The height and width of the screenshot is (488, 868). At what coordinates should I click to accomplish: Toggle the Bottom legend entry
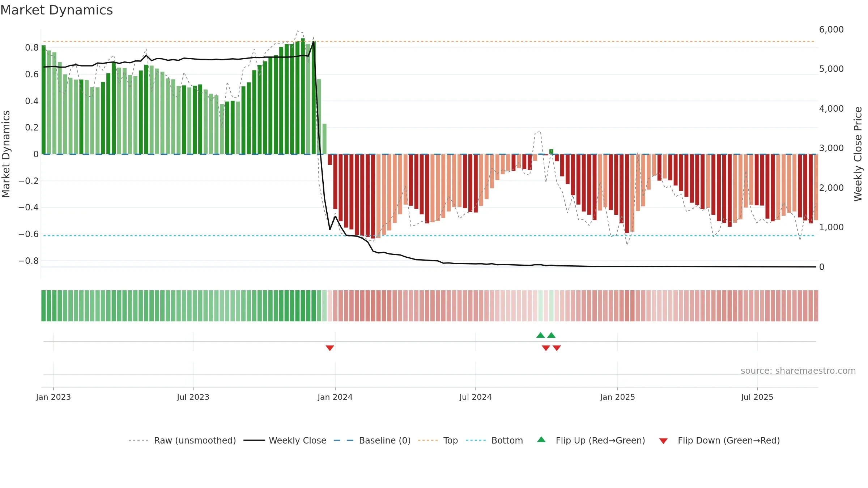coord(494,440)
